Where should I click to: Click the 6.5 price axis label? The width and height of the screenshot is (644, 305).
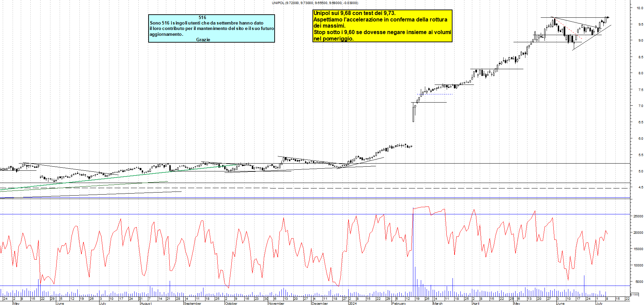pyautogui.click(x=641, y=122)
